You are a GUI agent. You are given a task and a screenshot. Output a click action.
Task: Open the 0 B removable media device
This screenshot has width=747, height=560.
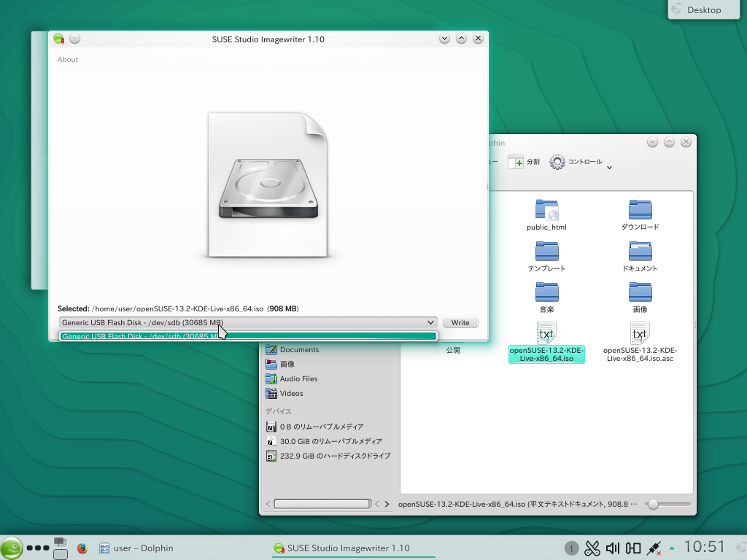[315, 427]
